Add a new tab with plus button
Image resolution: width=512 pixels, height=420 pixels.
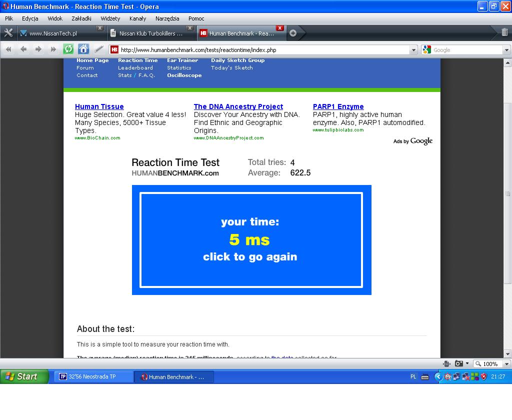293,33
